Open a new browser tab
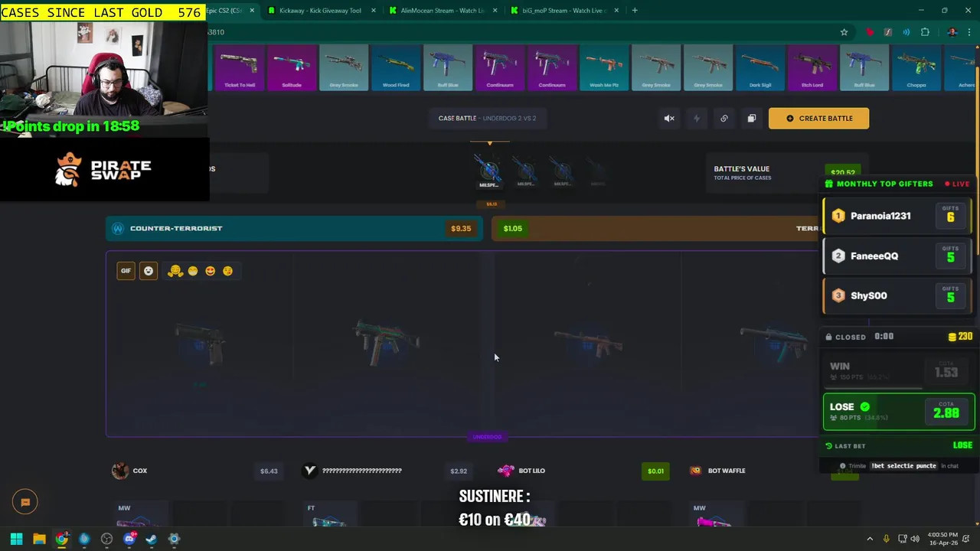The image size is (980, 551). pyautogui.click(x=635, y=11)
